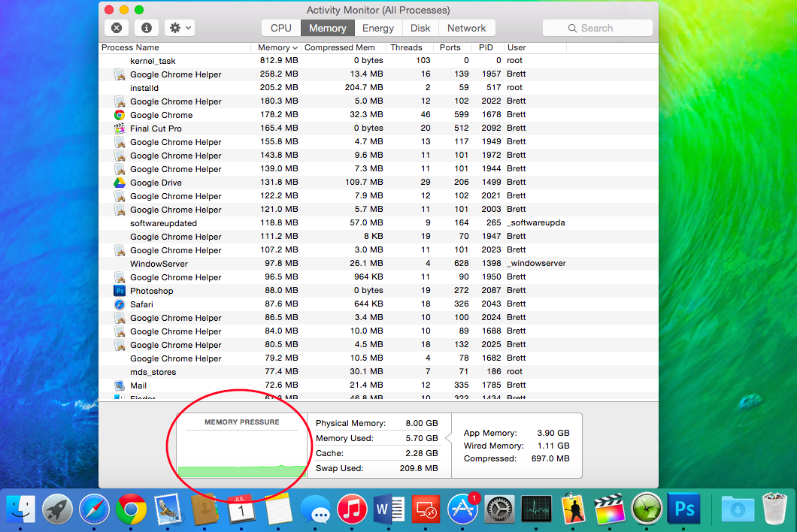Screen dimensions: 797x532
Task: Open the Trash in the Dock
Action: point(774,509)
